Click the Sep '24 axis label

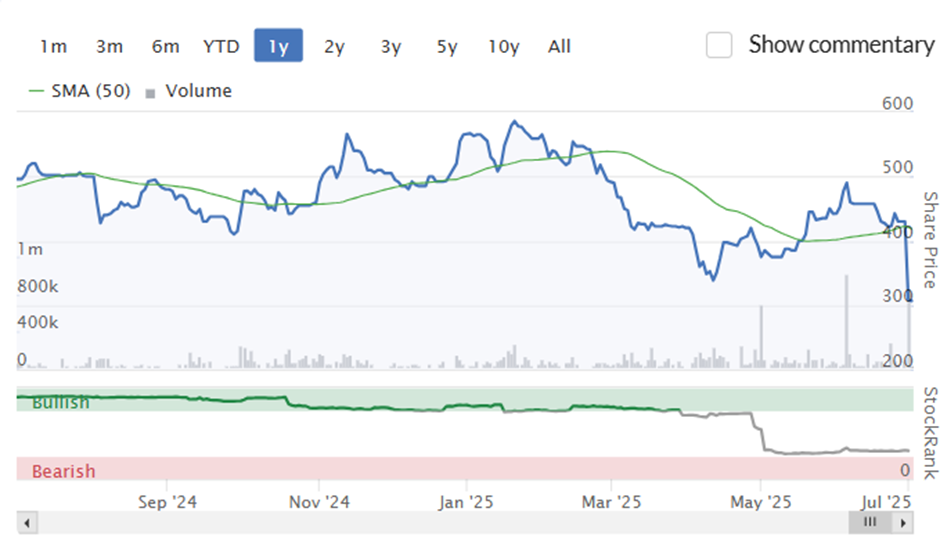click(x=167, y=502)
